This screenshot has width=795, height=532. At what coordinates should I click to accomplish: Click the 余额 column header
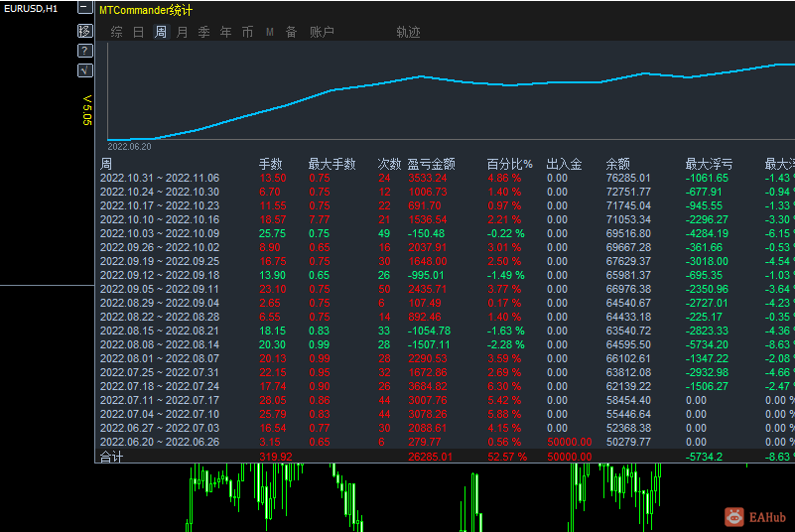tap(618, 164)
